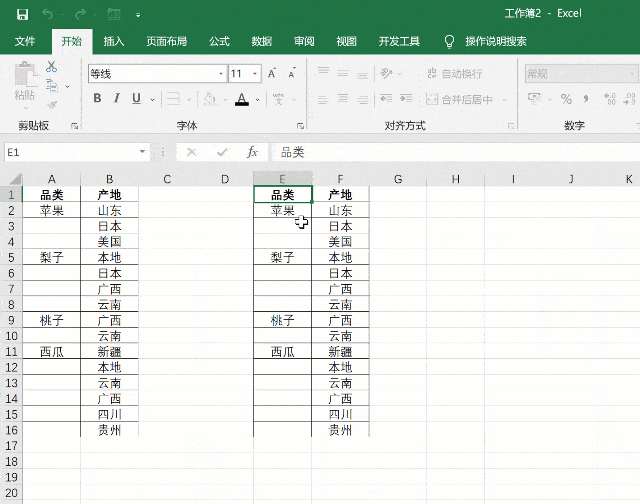
Task: Open the 文件 menu tab
Action: point(25,41)
